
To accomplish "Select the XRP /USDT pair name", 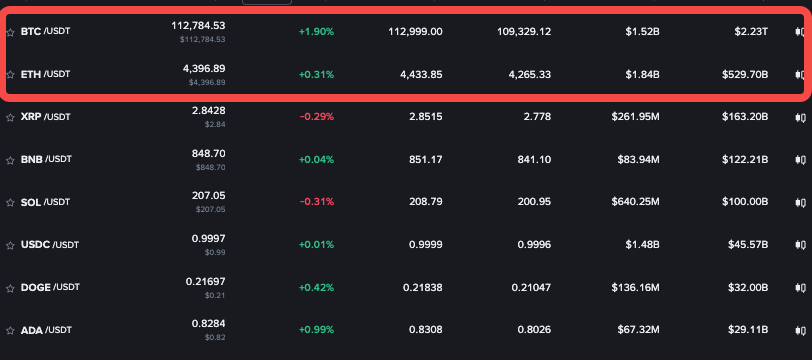I will pyautogui.click(x=45, y=117).
